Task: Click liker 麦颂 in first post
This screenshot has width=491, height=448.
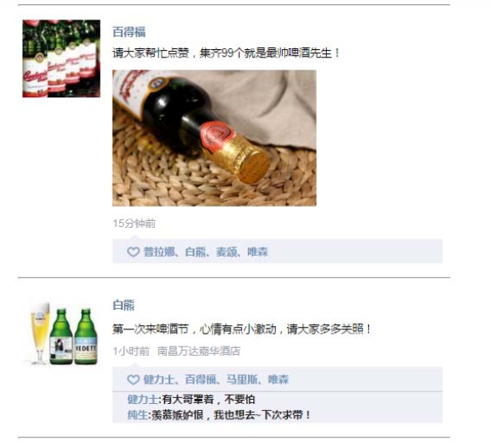Action: (226, 252)
